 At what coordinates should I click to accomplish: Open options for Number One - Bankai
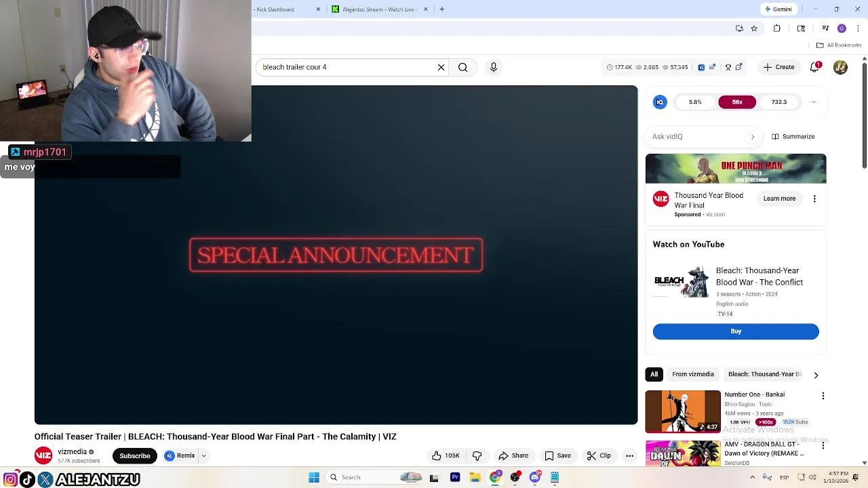(823, 396)
